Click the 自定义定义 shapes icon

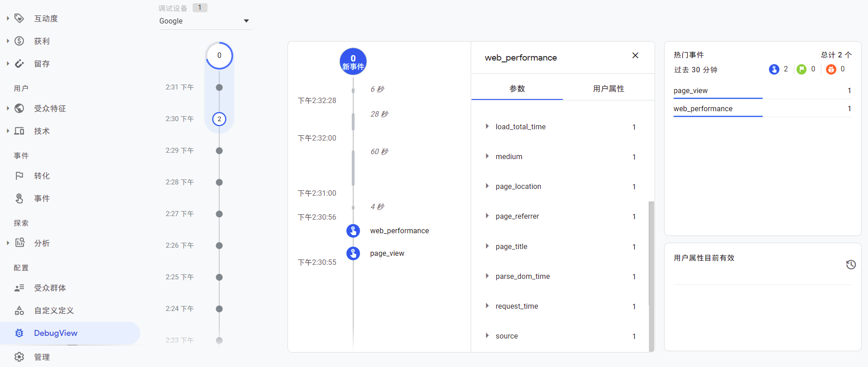tap(19, 311)
